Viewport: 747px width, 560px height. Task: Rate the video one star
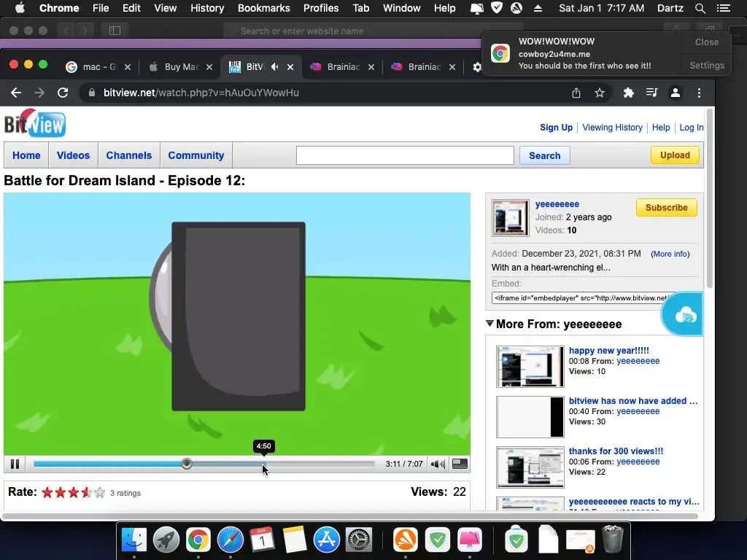click(47, 492)
